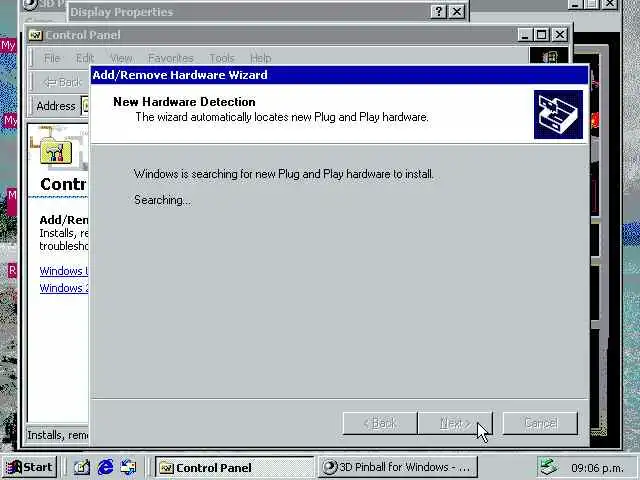This screenshot has width=640, height=480.
Task: Minimize the Control Panel window
Action: (525, 35)
